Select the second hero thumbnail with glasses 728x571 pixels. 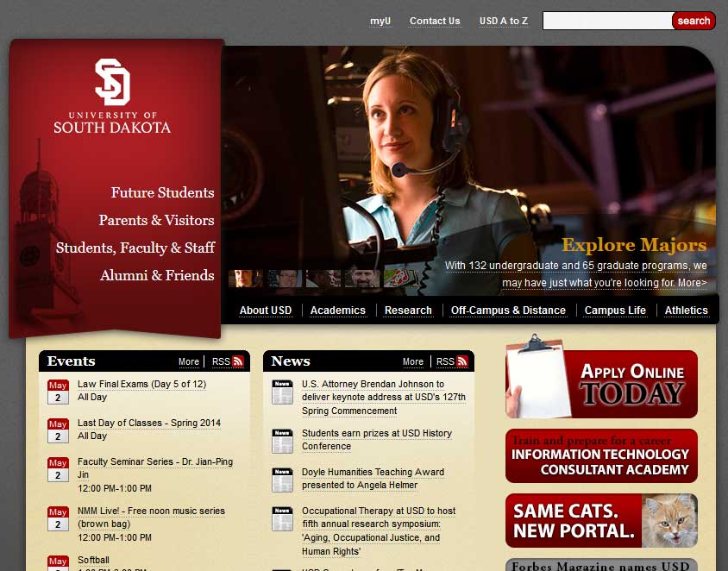click(x=285, y=279)
